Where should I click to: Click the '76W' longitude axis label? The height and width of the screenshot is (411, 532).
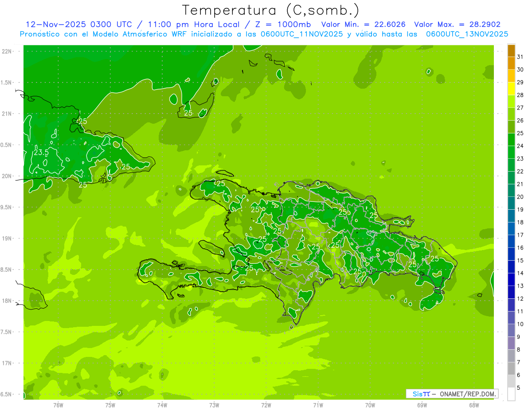(x=58, y=405)
